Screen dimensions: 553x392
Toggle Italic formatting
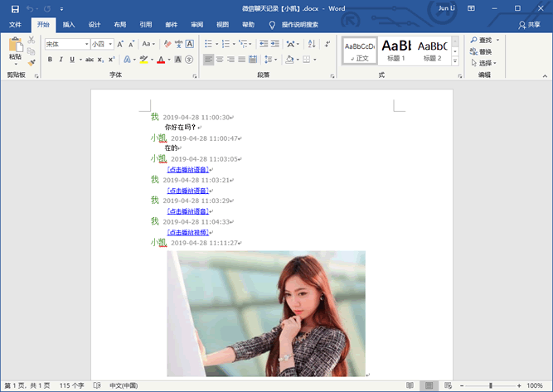(61, 60)
